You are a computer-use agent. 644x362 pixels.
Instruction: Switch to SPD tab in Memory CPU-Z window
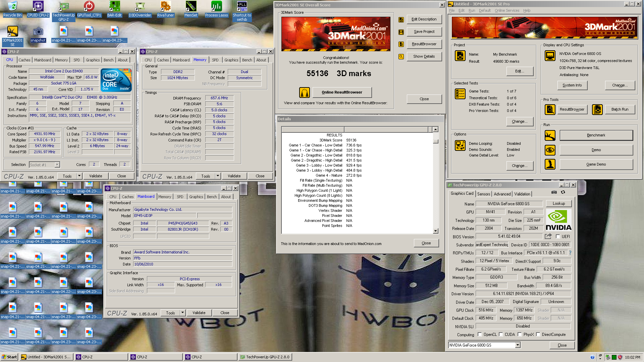point(215,60)
